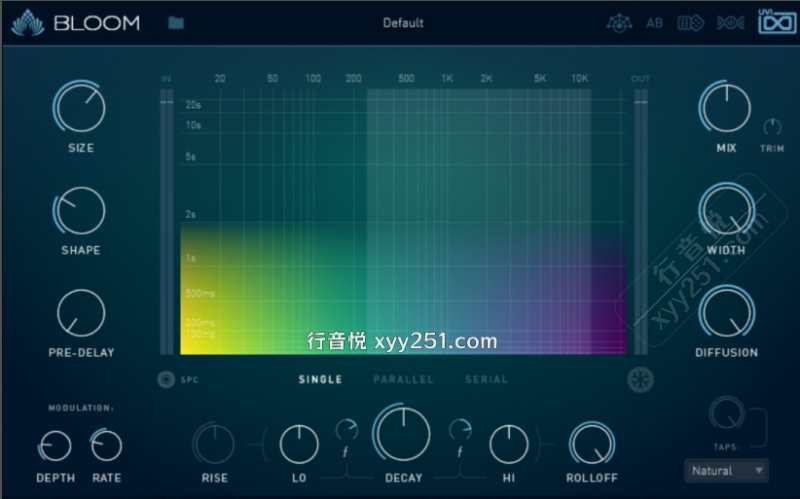The height and width of the screenshot is (499, 800).
Task: Click the LO knob
Action: click(x=299, y=444)
